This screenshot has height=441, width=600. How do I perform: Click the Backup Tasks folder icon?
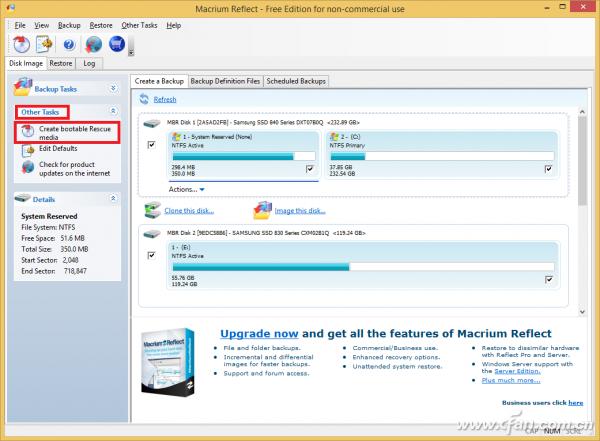[x=23, y=87]
